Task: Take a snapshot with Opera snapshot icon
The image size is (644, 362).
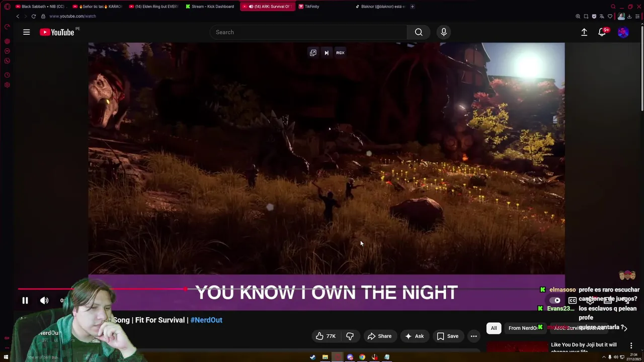Action: [586, 16]
